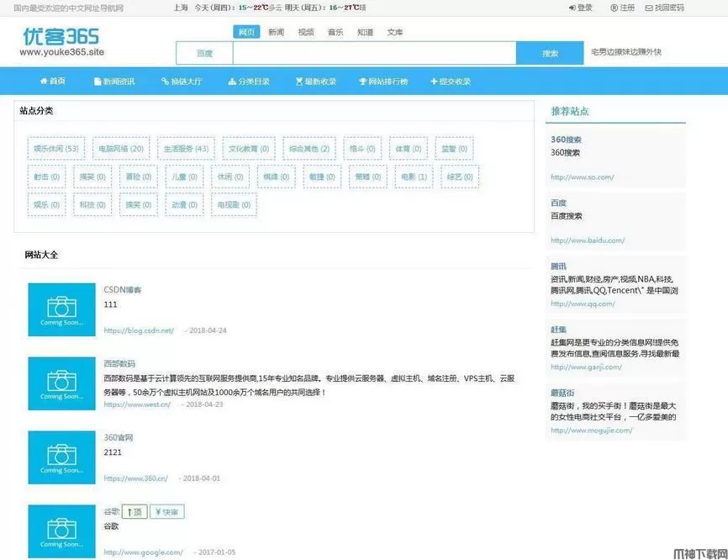This screenshot has height=560, width=728.
Task: Open the 娱乐休闲 (53) category
Action: click(56, 149)
